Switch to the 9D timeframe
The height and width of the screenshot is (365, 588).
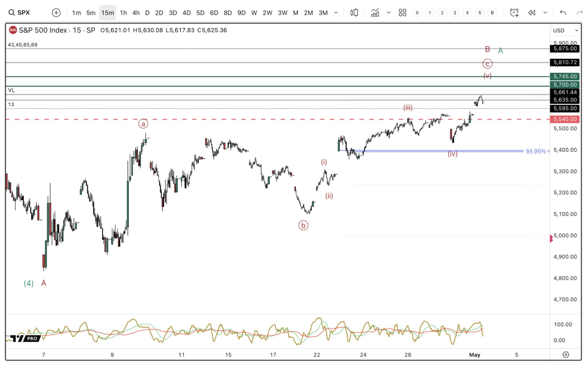click(x=241, y=13)
